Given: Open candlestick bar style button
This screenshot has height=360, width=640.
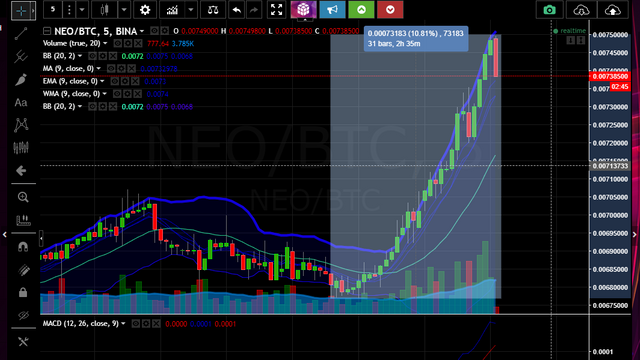Looking at the screenshot, I should click(104, 10).
